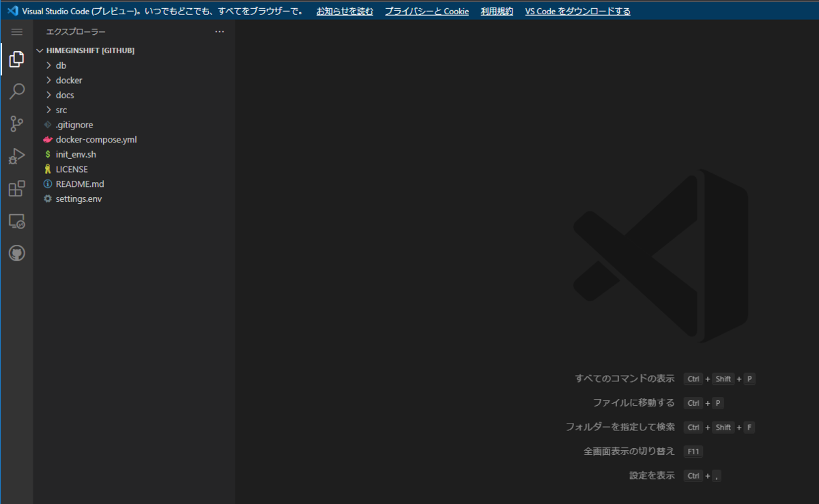Open the Remote Explorer view icon
Viewport: 819px width, 504px height.
coord(17,222)
